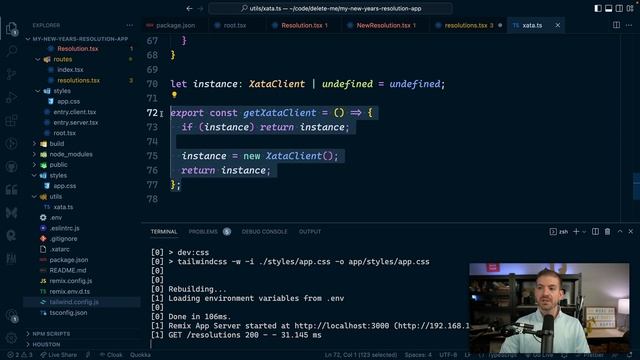Open index.tsx in the routes folder
The height and width of the screenshot is (360, 640).
[70, 70]
